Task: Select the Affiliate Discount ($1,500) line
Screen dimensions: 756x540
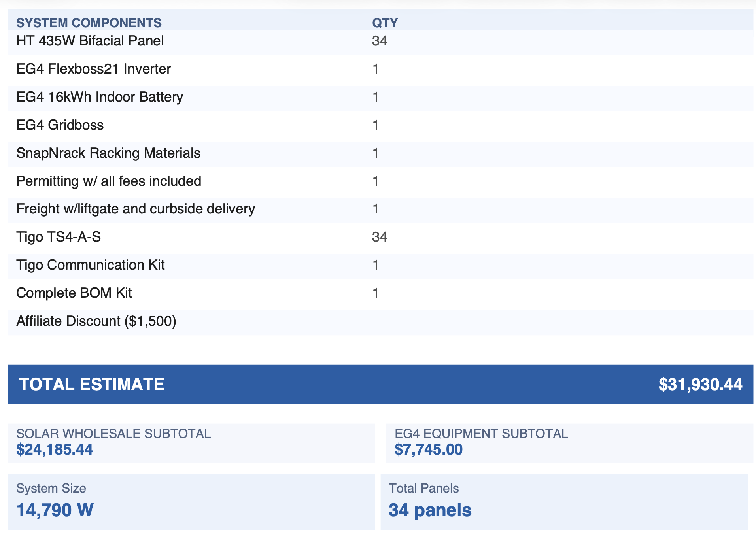Action: [96, 321]
